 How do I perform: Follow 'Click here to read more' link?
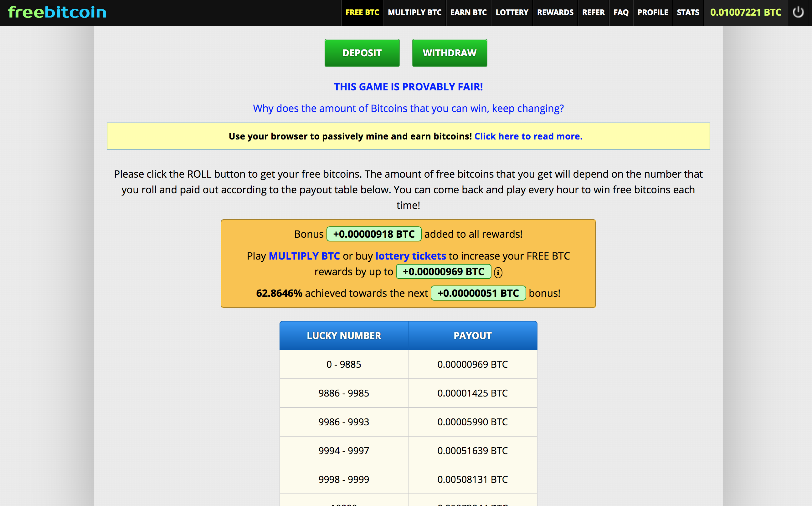tap(528, 136)
